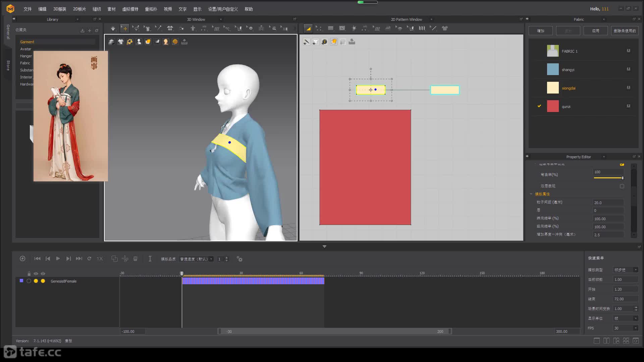Click the info circle icon in 2D view
The image size is (644, 362).
tap(324, 42)
